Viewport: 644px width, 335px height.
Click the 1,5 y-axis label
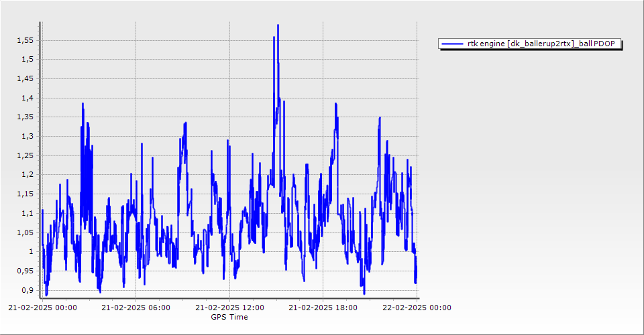28,59
